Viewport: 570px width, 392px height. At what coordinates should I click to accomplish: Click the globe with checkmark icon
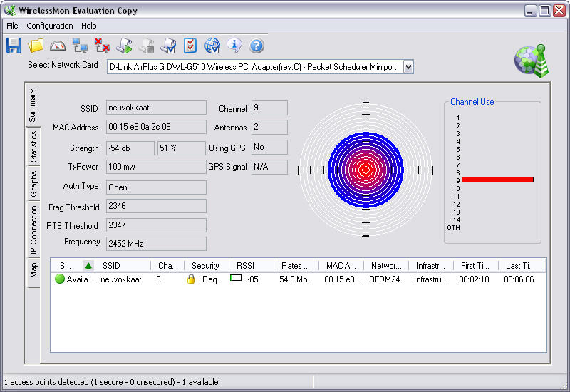(212, 46)
